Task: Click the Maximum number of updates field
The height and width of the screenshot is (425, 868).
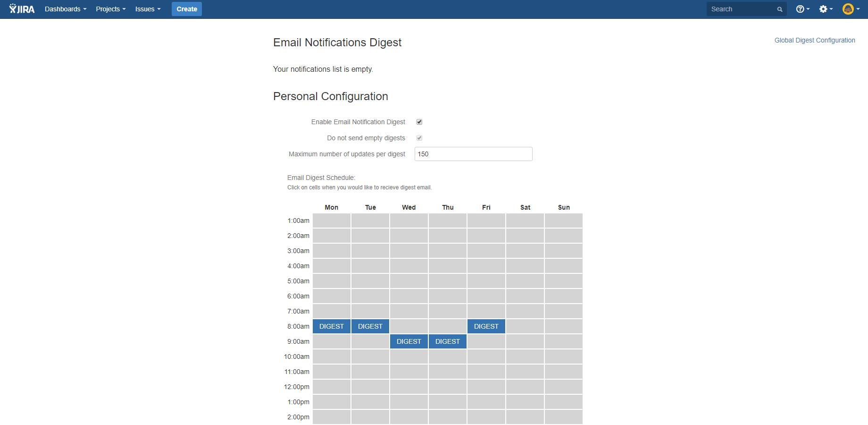Action: [x=474, y=154]
